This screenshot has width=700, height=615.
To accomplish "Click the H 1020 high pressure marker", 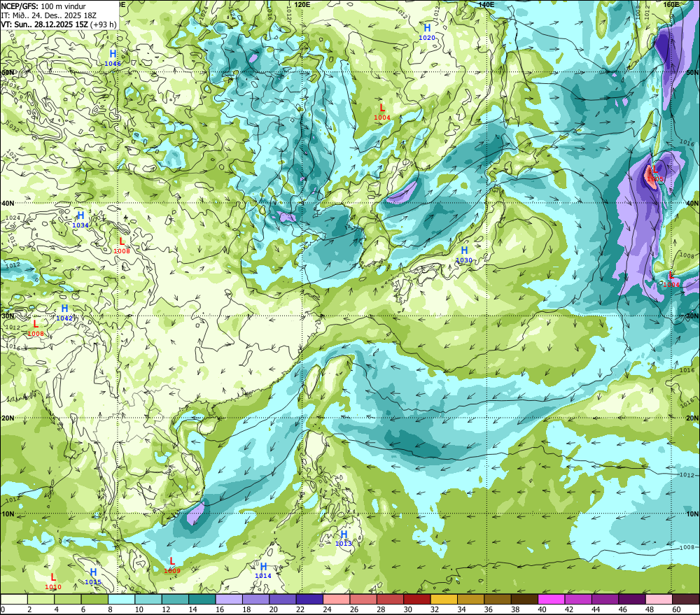I will tap(427, 33).
